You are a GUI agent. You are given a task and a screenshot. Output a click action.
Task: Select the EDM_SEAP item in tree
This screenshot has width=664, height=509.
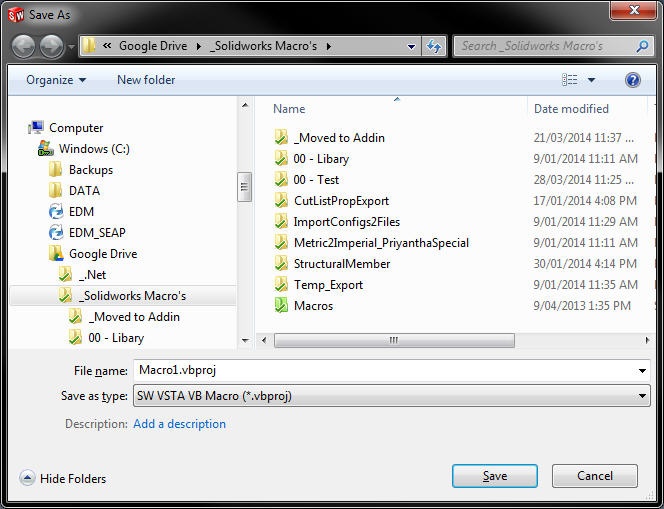pos(97,232)
